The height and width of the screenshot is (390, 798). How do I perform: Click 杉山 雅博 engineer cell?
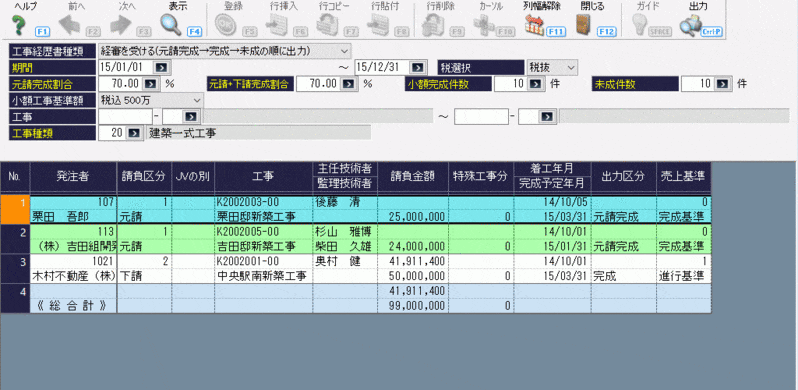(345, 232)
